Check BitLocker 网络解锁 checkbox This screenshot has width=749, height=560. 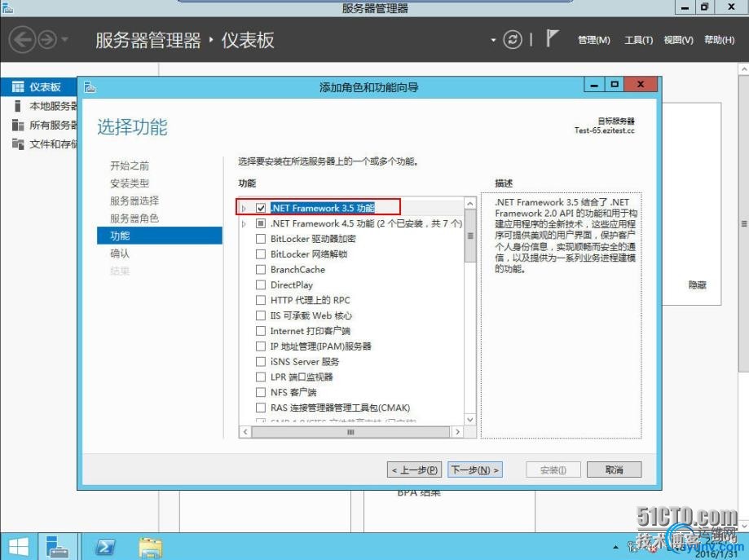[x=261, y=254]
